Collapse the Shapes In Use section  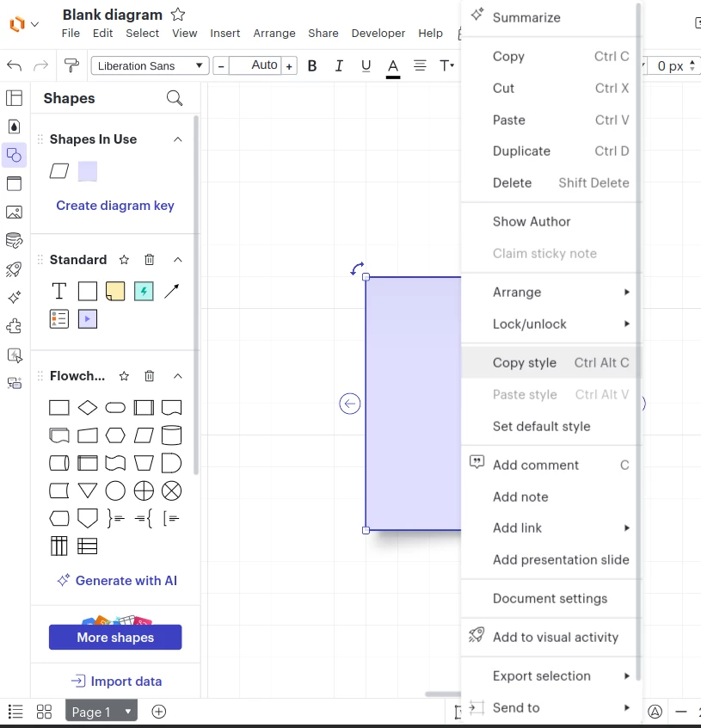coord(178,139)
